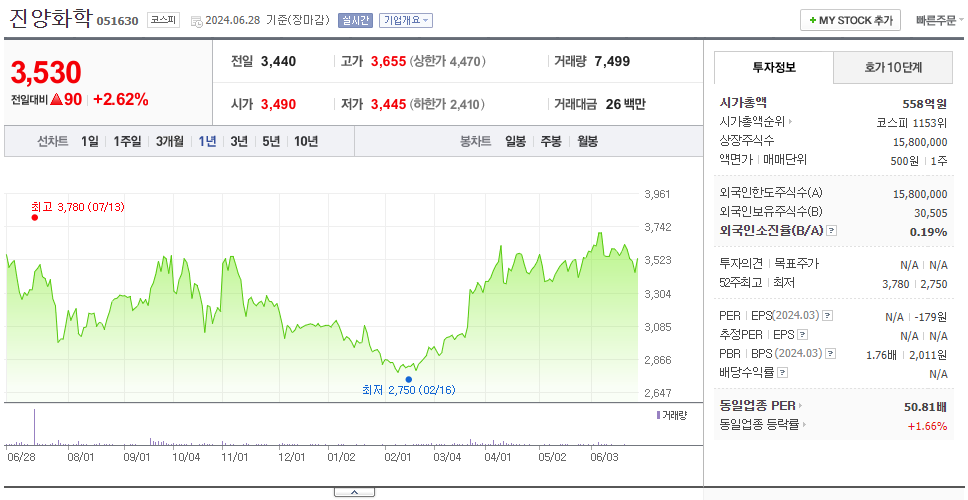
Task: Open the 빠른주문 dropdown
Action: pos(940,20)
